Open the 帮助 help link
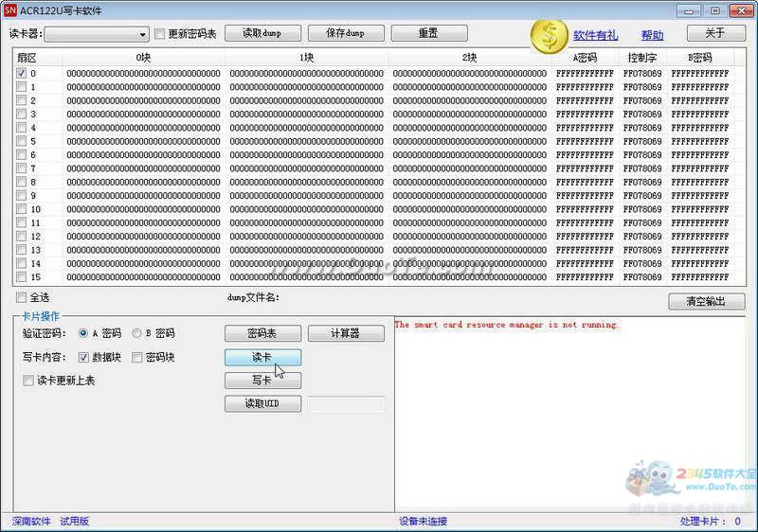The width and height of the screenshot is (758, 532). click(x=652, y=35)
